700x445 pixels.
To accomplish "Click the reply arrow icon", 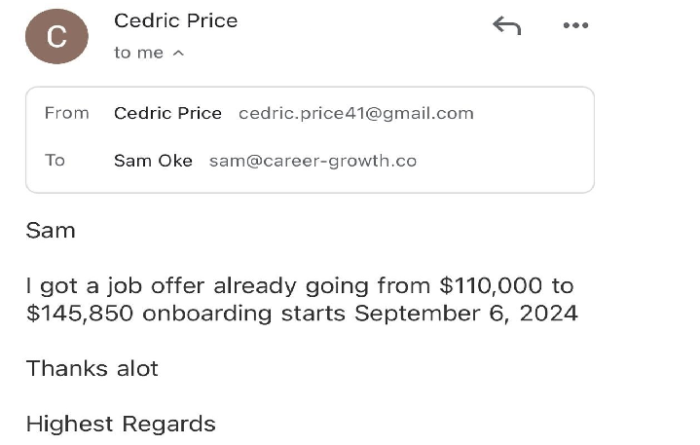I will coord(507,27).
